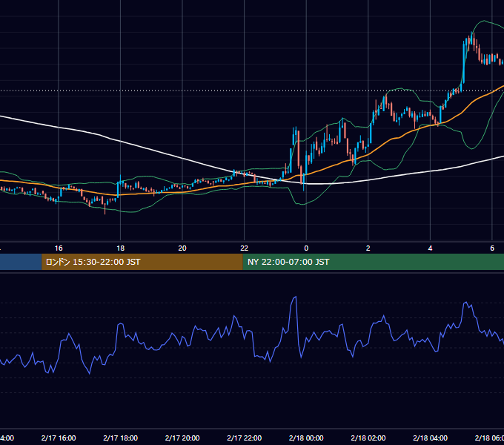Click the NY 22:00-07:00 JST session bar
This screenshot has height=445, width=504.
tap(373, 262)
